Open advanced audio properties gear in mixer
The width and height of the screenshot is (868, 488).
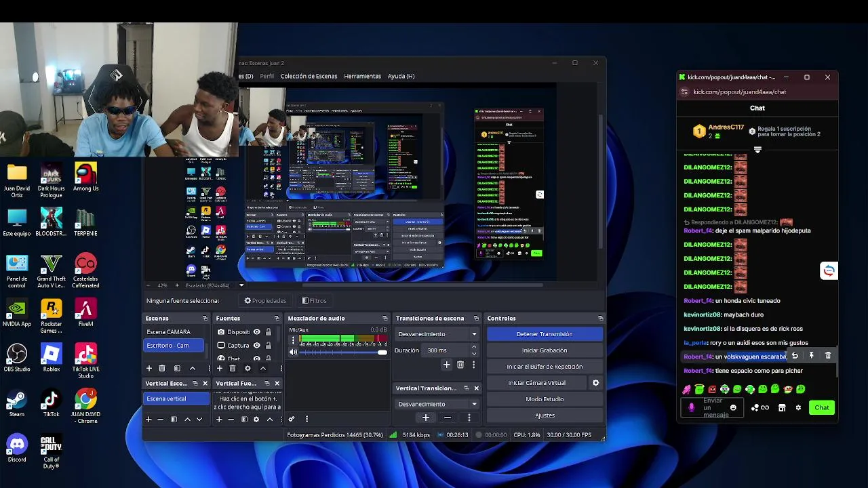pyautogui.click(x=292, y=419)
